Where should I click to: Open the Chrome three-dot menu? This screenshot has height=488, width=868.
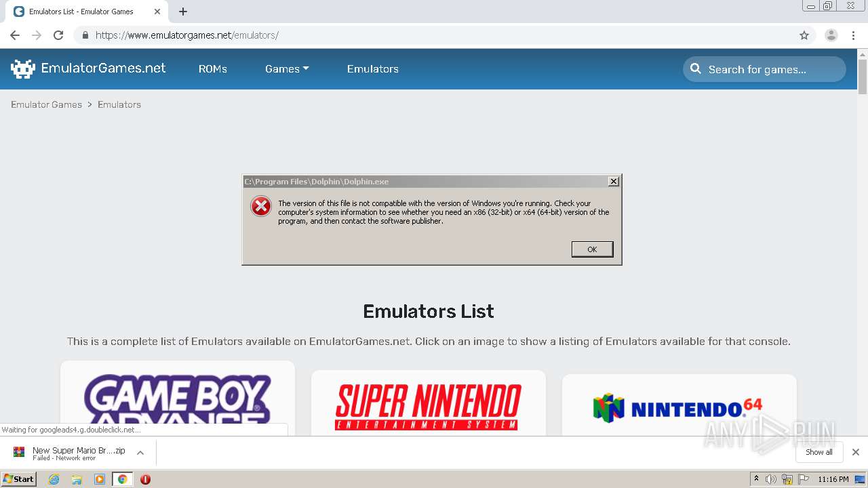pos(853,35)
